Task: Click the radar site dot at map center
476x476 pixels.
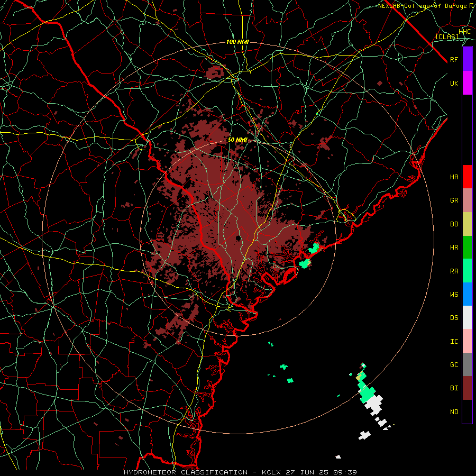Action: [x=239, y=238]
